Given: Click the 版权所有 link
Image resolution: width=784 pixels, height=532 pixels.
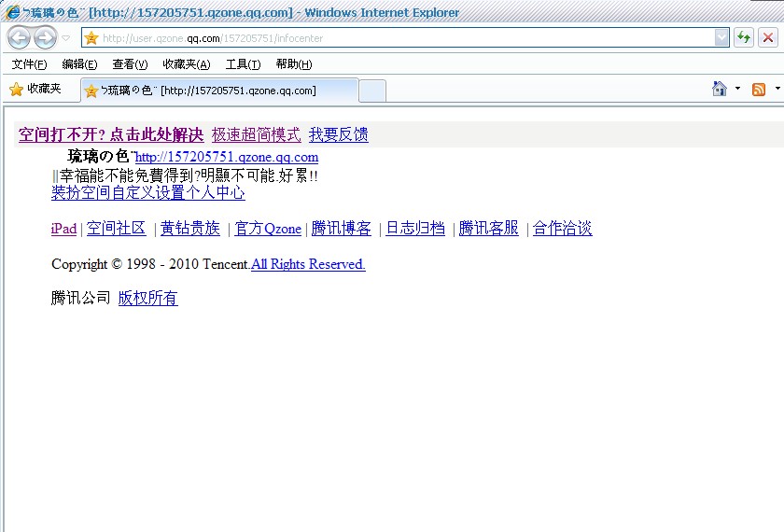Looking at the screenshot, I should click(x=148, y=298).
